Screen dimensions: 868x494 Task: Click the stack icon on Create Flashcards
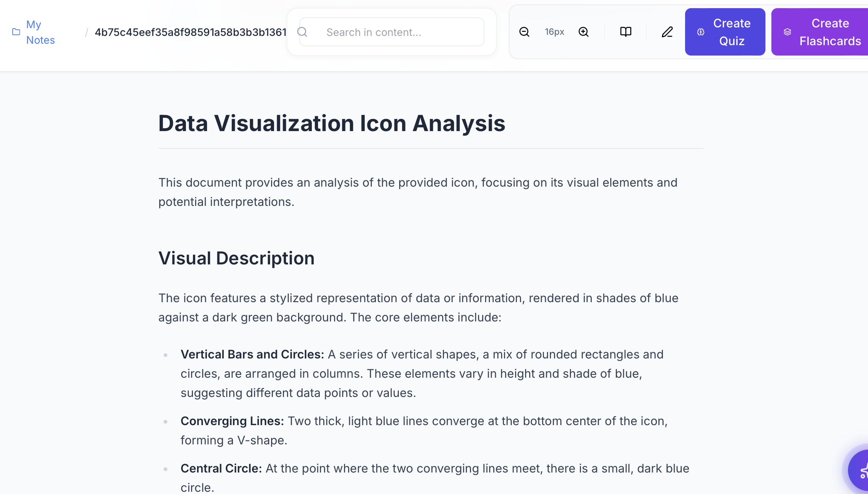pyautogui.click(x=787, y=32)
